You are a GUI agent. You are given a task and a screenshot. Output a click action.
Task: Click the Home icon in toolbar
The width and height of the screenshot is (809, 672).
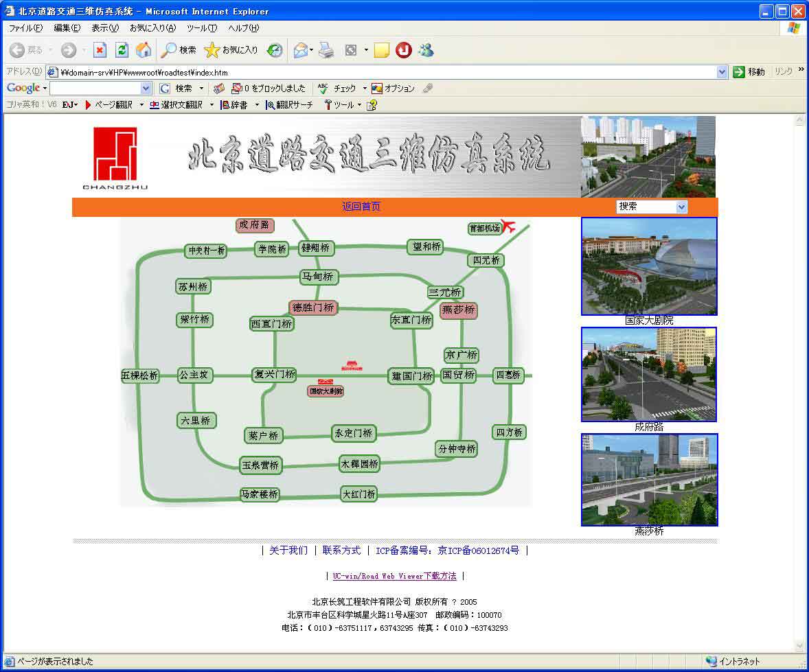(144, 50)
